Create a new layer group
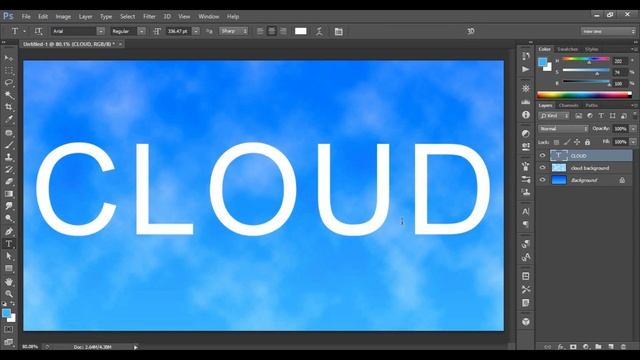Screen dimensions: 640x360 [x=598, y=347]
